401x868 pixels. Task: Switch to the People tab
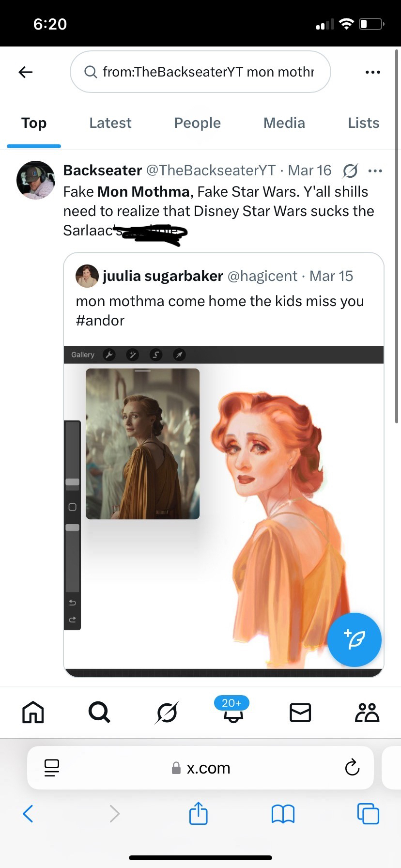pyautogui.click(x=197, y=123)
